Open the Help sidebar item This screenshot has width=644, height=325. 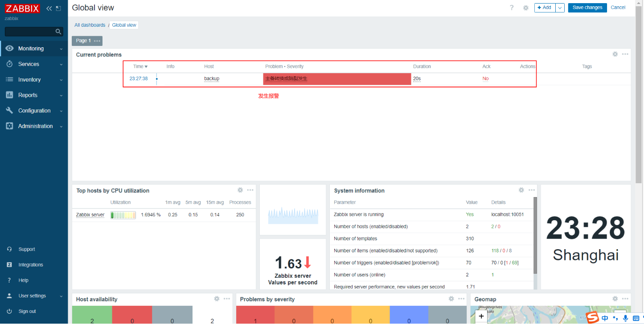[23, 280]
